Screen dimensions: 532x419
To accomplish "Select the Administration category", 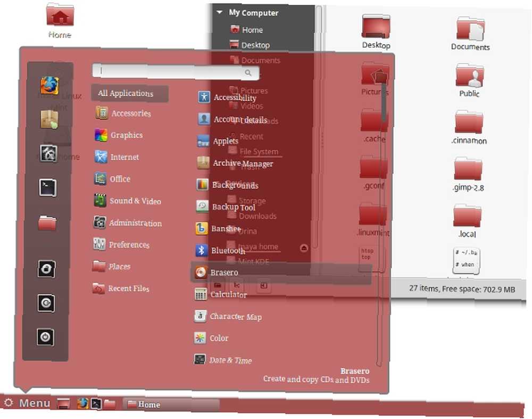I will pos(127,223).
